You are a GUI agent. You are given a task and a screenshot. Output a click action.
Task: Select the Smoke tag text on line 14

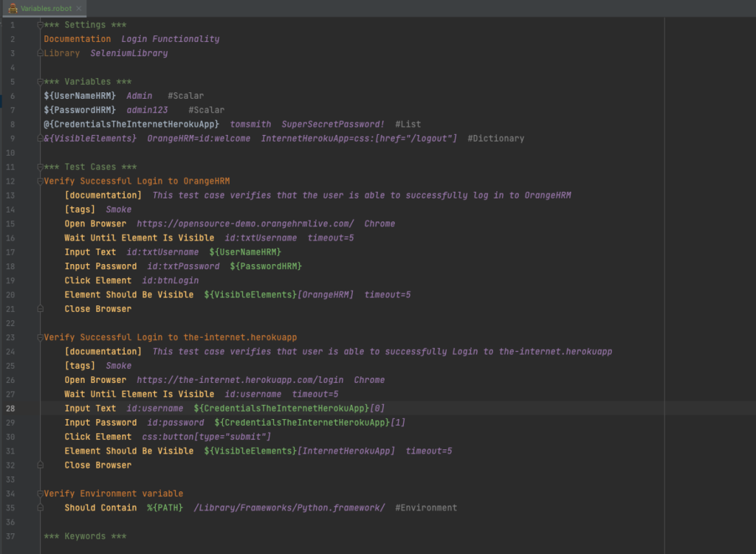(x=119, y=210)
